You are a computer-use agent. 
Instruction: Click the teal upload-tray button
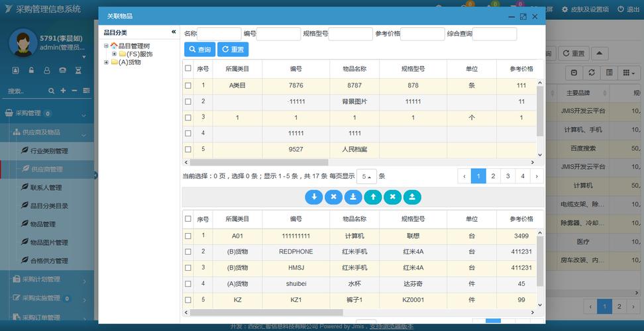click(412, 197)
